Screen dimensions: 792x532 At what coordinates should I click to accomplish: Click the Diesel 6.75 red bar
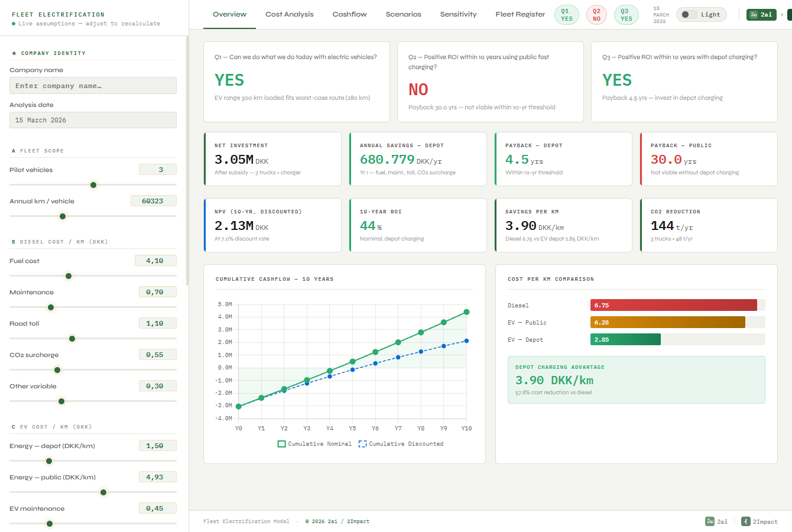(674, 305)
